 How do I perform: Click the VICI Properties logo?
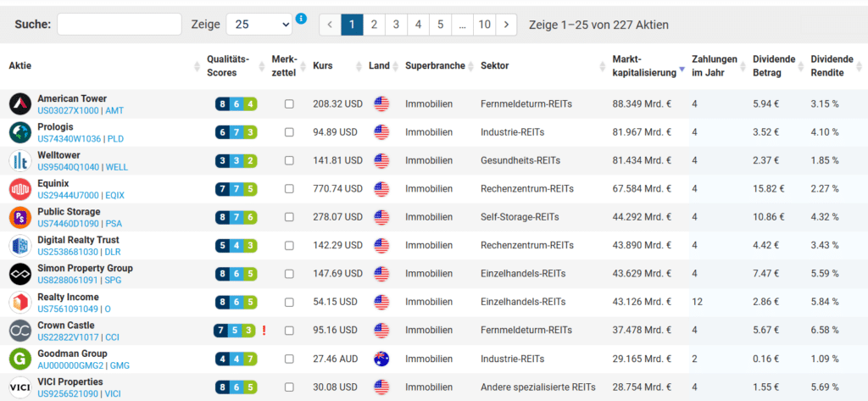20,387
